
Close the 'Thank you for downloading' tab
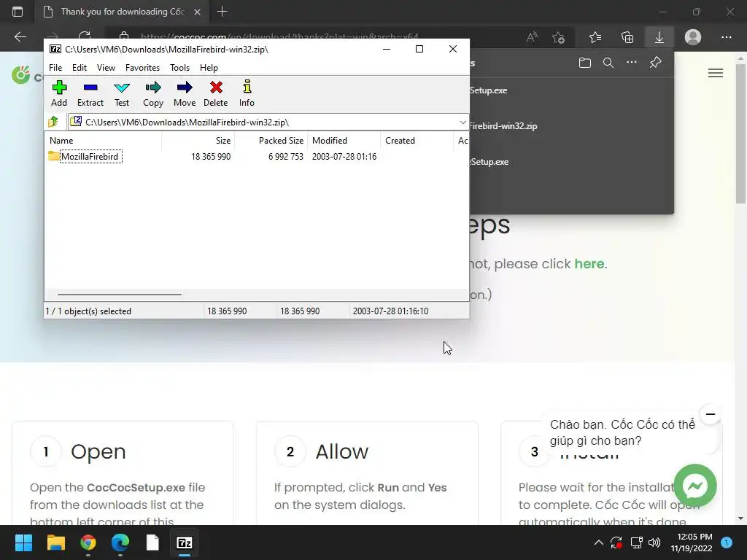(197, 12)
